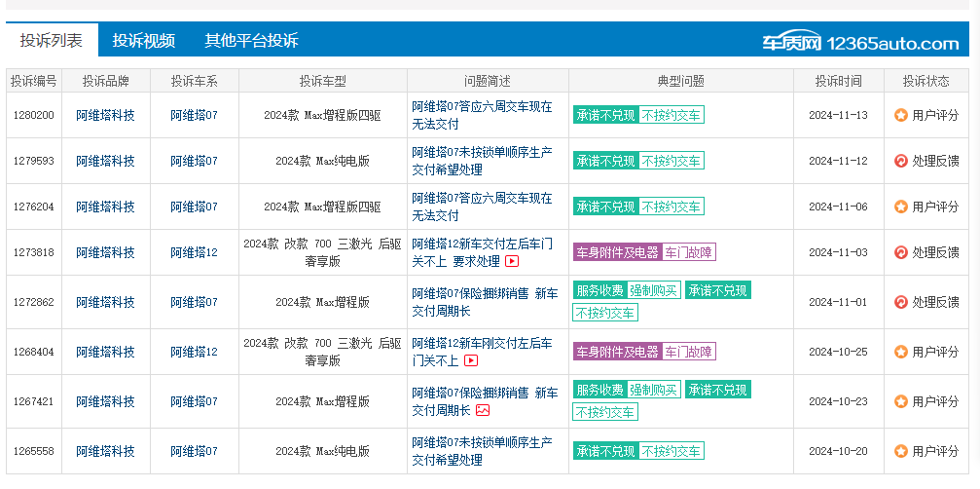Click 用户评分 status text in row 1265558
The height and width of the screenshot is (489, 980).
coord(935,451)
